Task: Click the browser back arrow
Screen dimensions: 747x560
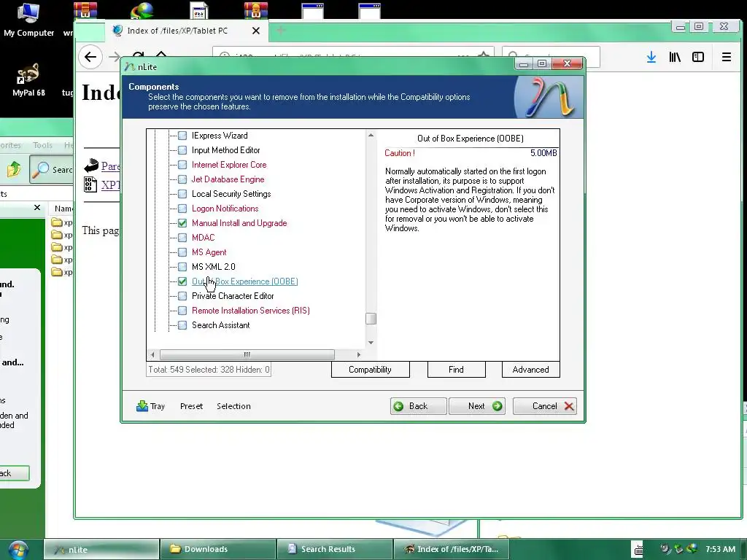Action: click(x=90, y=57)
